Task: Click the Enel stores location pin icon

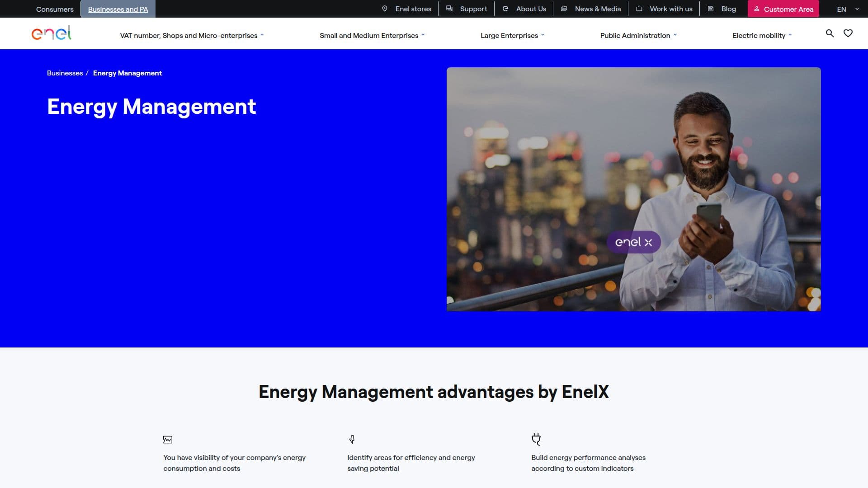Action: pos(385,9)
